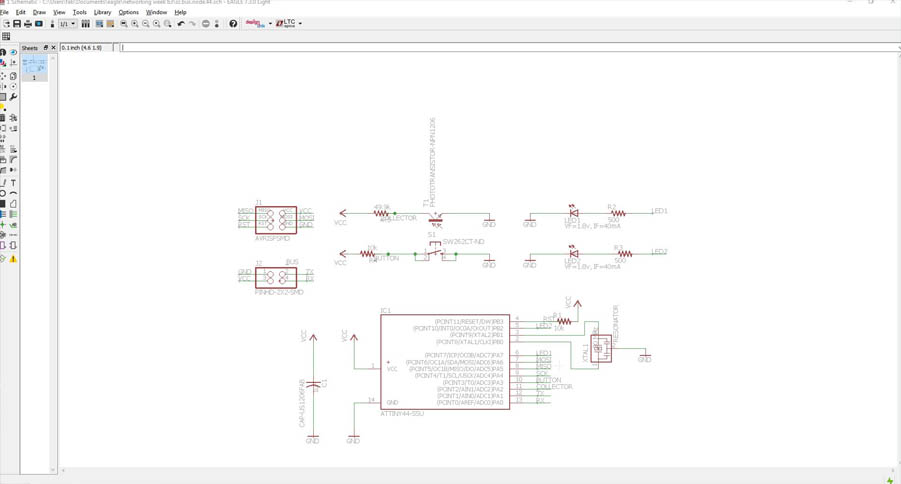Open the File menu
Viewport: 901px width, 484px height.
point(4,12)
